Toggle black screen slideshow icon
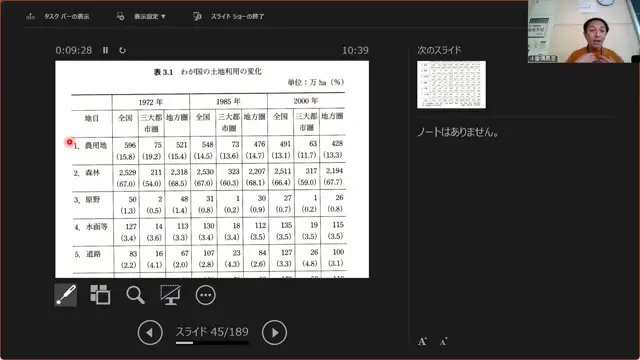640x360 pixels. [170, 295]
